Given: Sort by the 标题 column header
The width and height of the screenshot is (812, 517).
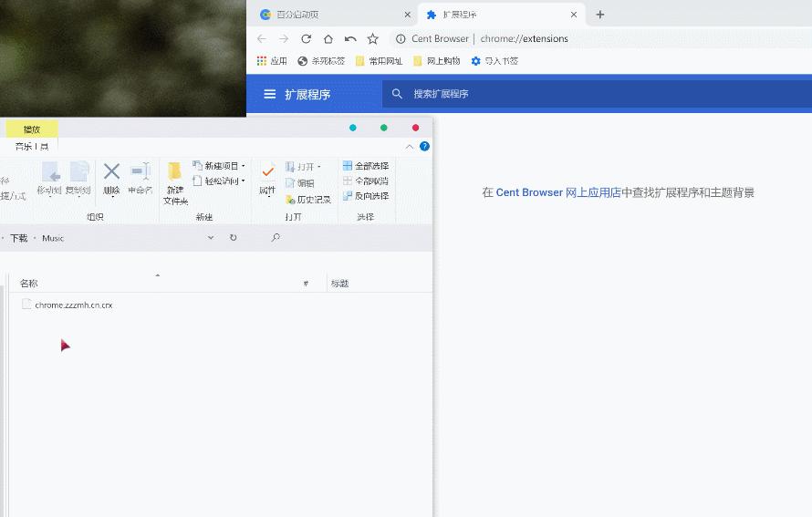Looking at the screenshot, I should (339, 283).
